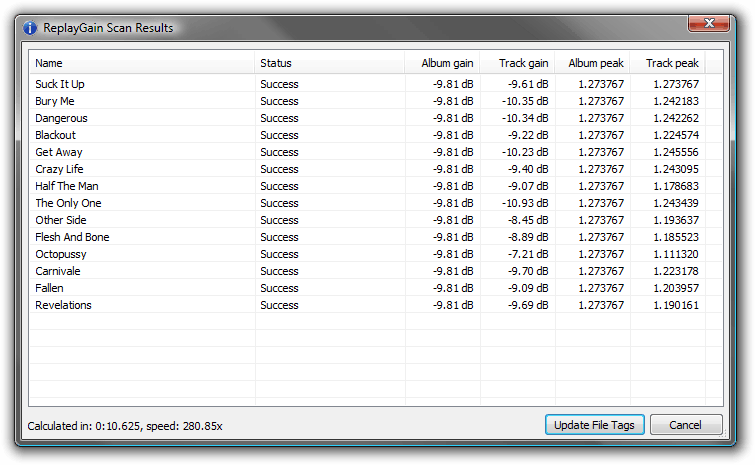
Task: Select the Get Away track name
Action: [x=59, y=152]
